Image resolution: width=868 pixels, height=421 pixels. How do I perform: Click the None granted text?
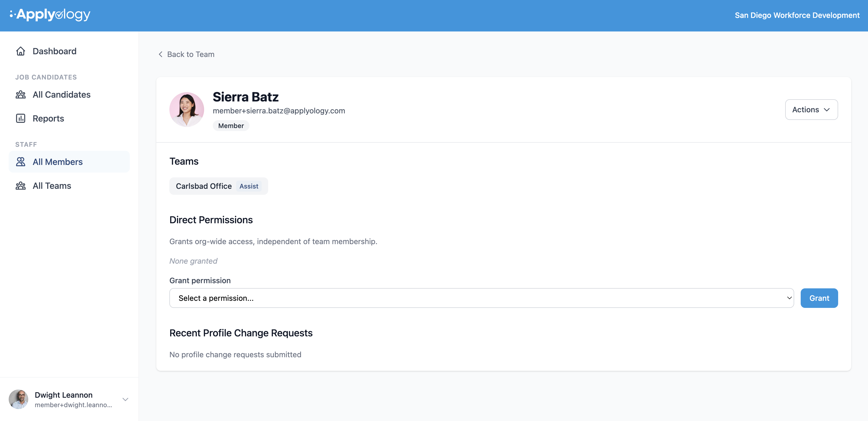pyautogui.click(x=194, y=261)
